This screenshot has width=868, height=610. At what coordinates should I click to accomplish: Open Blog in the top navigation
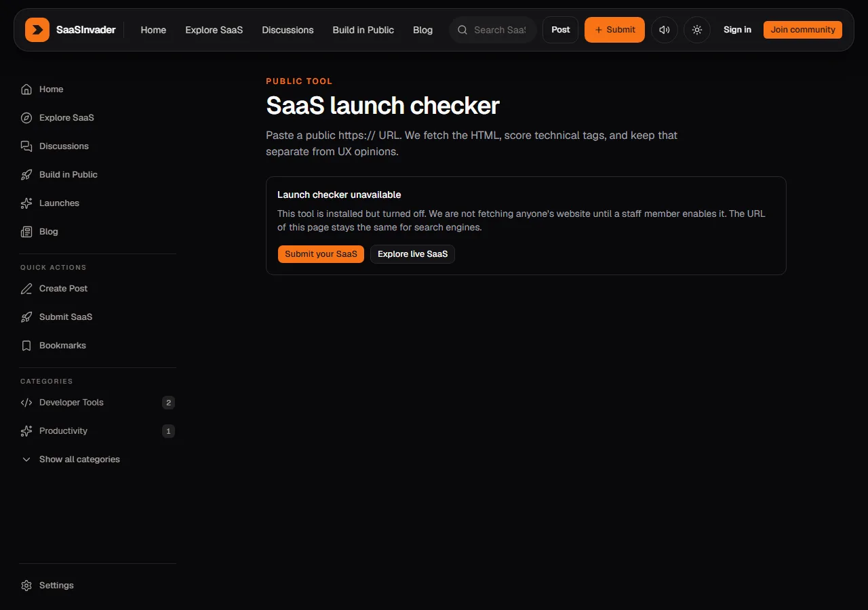(422, 30)
